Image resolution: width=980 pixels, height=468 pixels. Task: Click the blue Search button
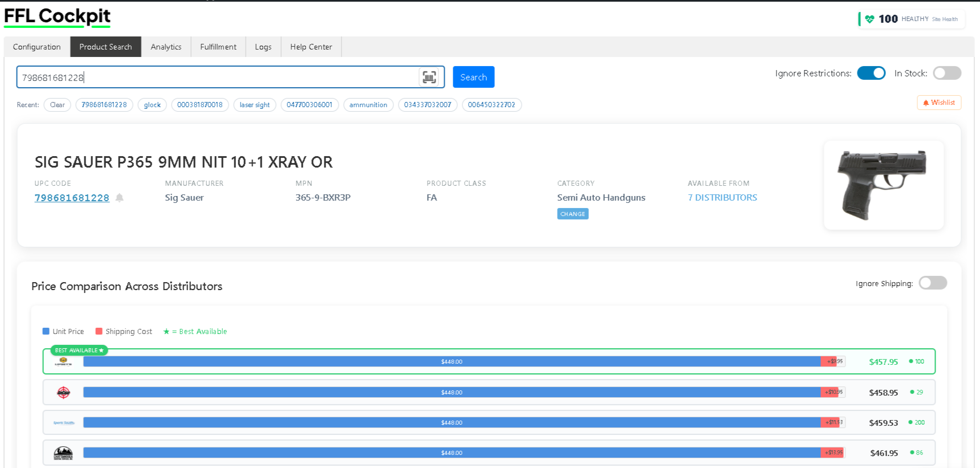pos(473,77)
